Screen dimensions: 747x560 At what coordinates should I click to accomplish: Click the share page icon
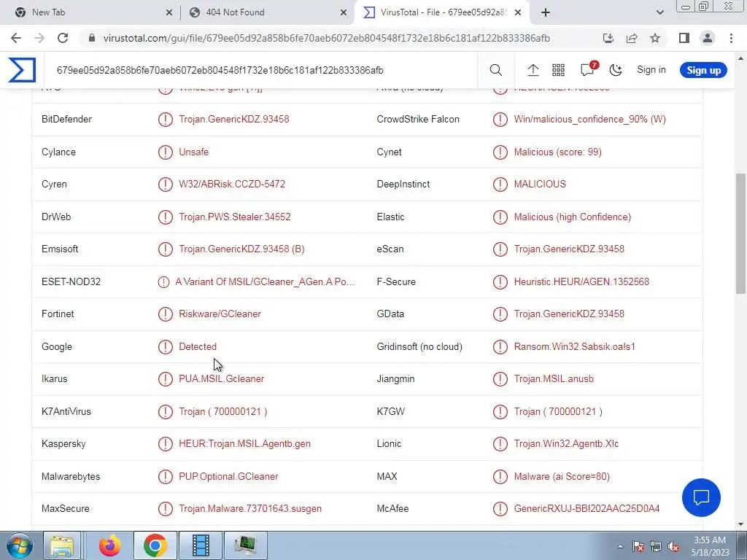tap(632, 38)
